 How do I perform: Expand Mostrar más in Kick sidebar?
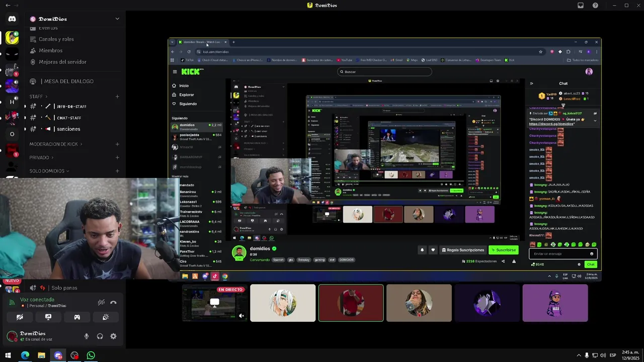coord(180,176)
